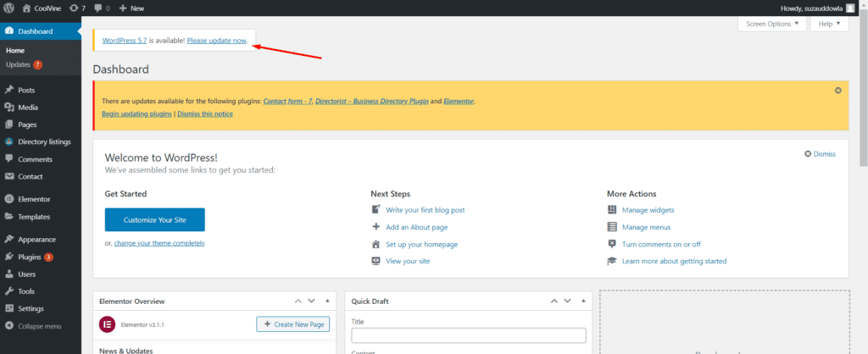Click Learn more about getting started
The width and height of the screenshot is (868, 354).
[x=674, y=261]
